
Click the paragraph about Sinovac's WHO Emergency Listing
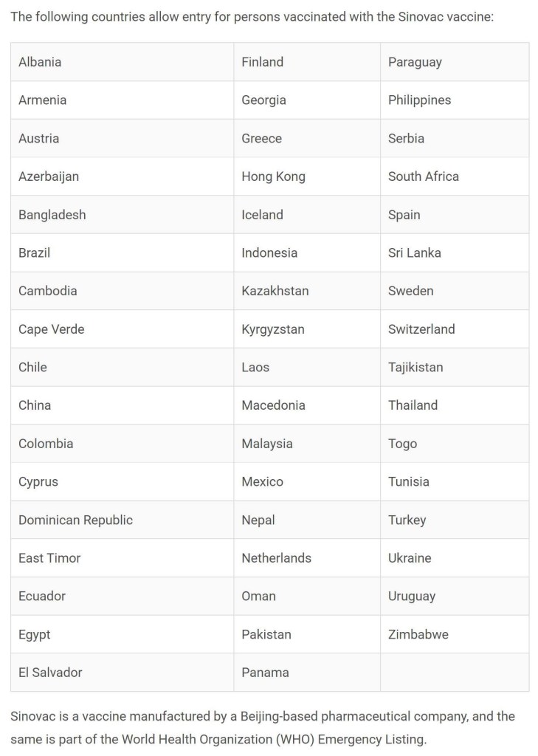pos(263,727)
